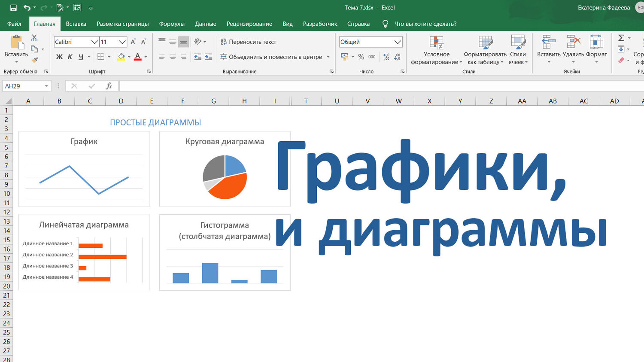Switch to the Вставка ribbon tab
Image resolution: width=644 pixels, height=362 pixels.
click(76, 24)
